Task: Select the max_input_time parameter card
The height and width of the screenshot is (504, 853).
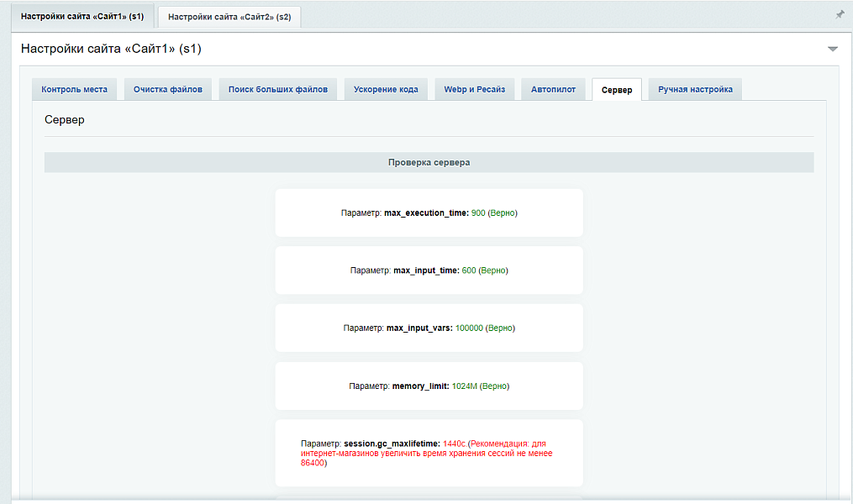Action: coord(429,270)
